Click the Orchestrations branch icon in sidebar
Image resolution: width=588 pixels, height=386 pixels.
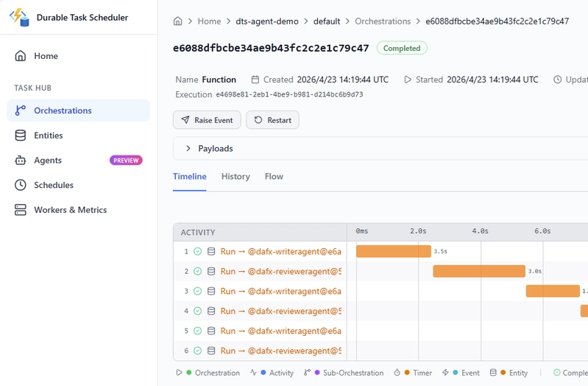(x=21, y=110)
